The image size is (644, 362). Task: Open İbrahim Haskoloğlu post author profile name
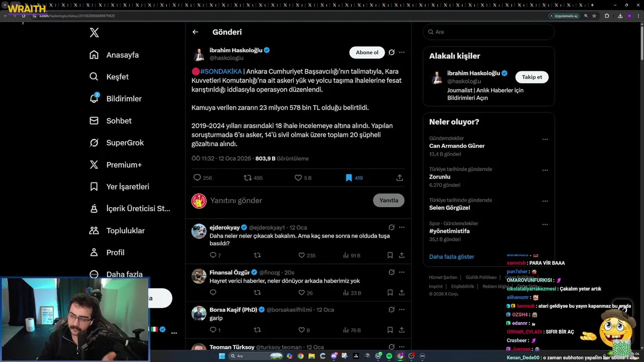pyautogui.click(x=236, y=50)
